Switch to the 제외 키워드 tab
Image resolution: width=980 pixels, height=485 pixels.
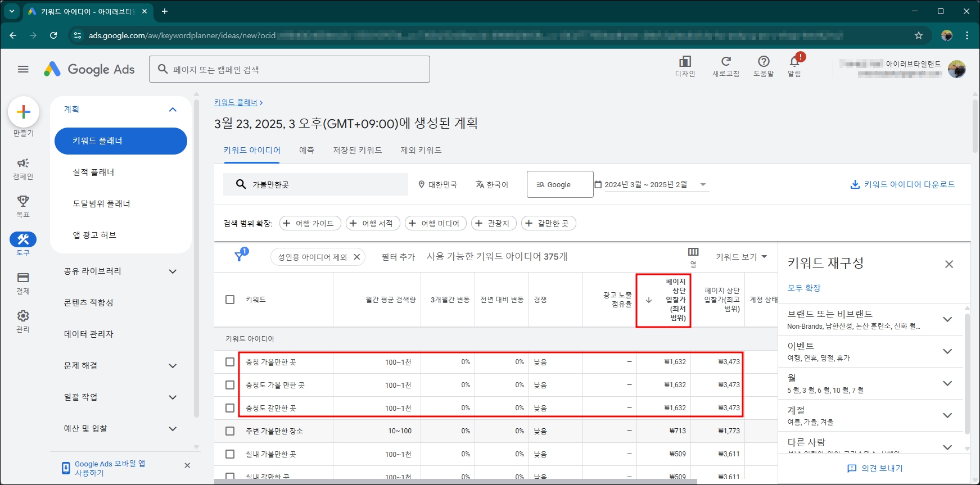click(421, 150)
